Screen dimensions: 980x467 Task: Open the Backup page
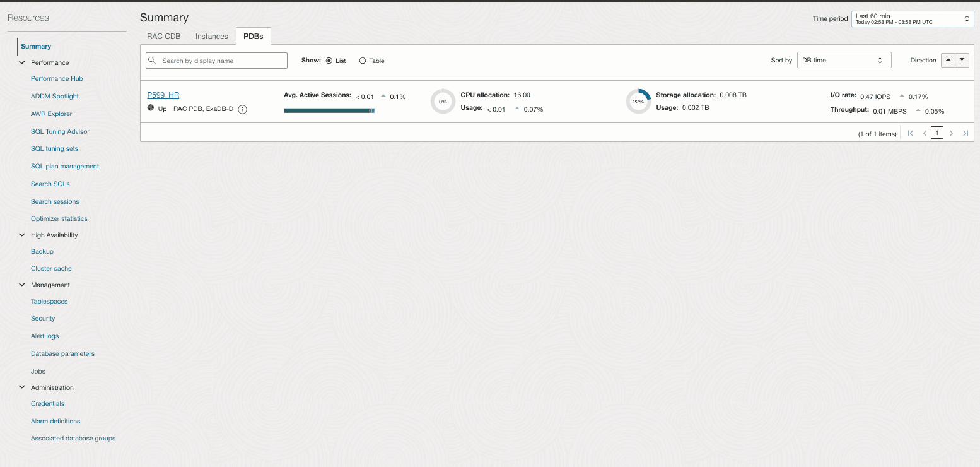[x=42, y=252]
